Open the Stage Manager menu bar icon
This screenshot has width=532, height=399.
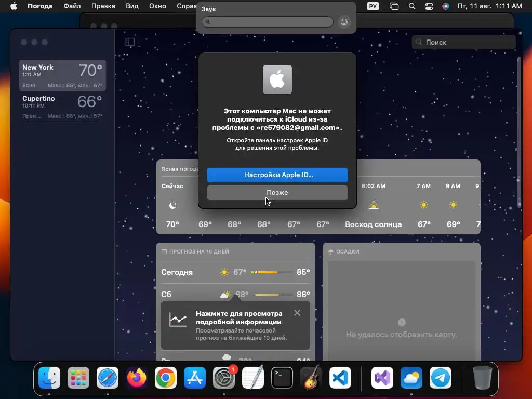point(394,6)
